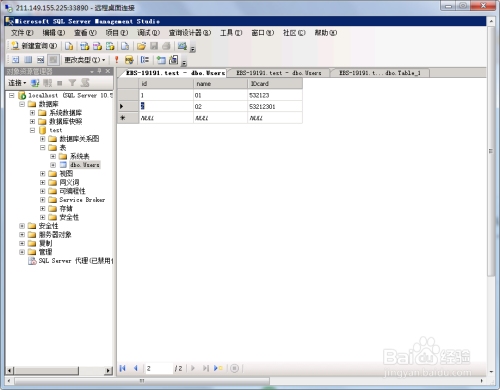Viewport: 500px width, 390px height.
Task: Switch to the dbo.Table_1 tab
Action: (380, 73)
